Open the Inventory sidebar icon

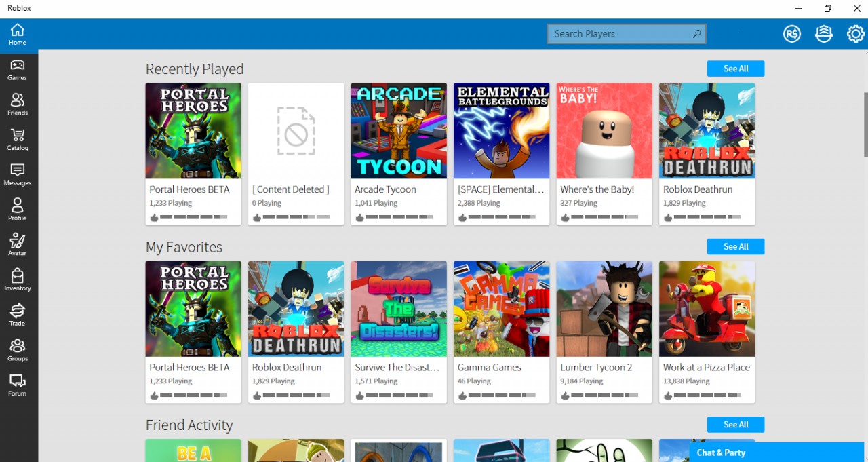(18, 280)
